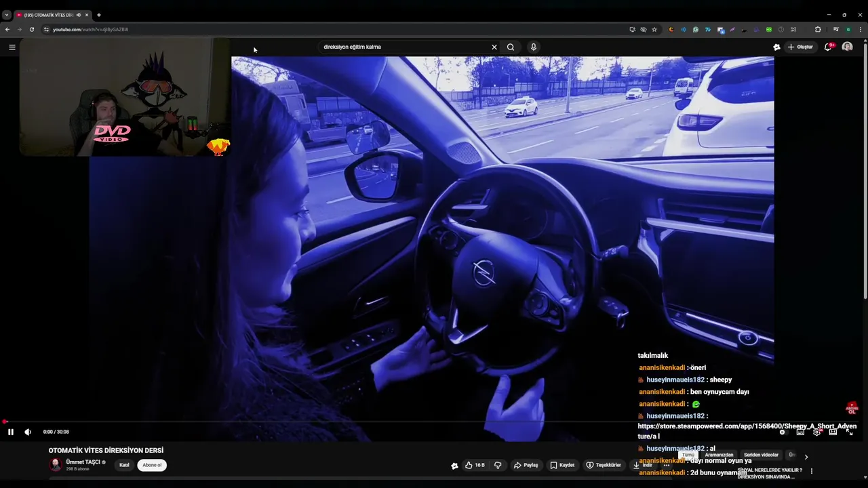This screenshot has height=488, width=868.
Task: Click the steampowered.com Sheepy link in chat
Action: point(747,431)
